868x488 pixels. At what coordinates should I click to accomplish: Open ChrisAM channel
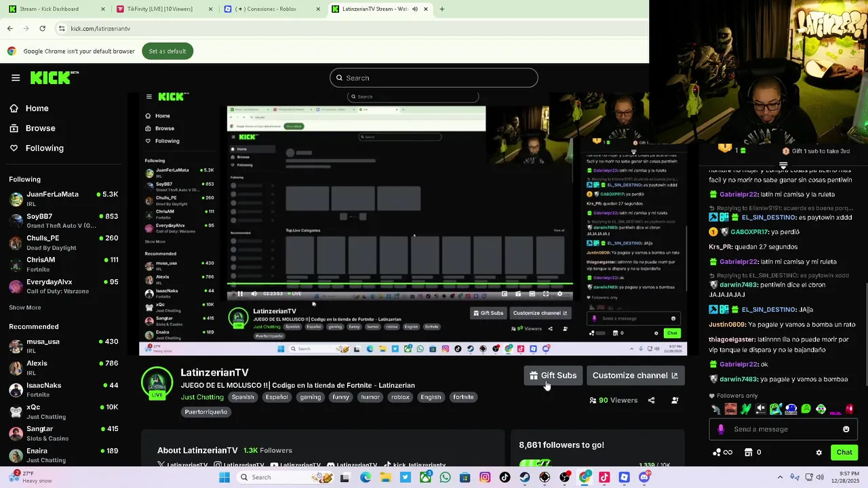64,264
